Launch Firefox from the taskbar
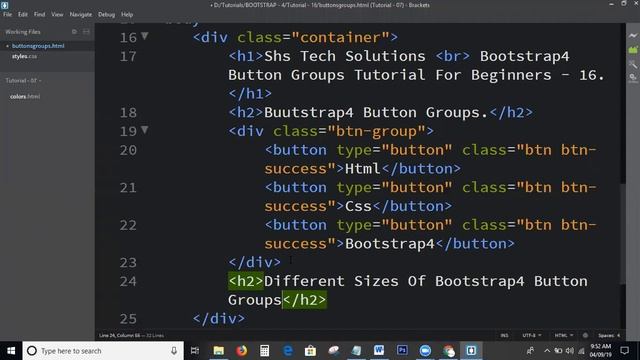640x360 pixels. pos(242,351)
